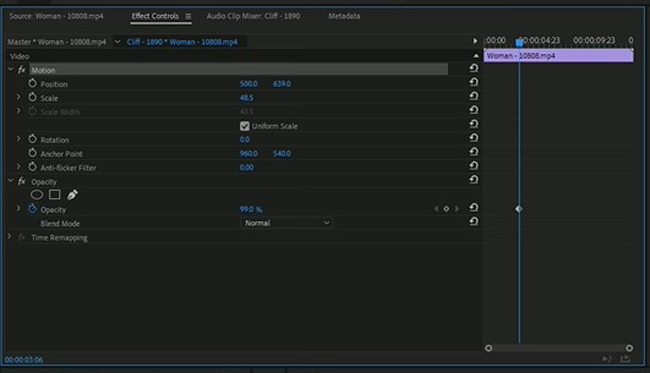The width and height of the screenshot is (650, 373).
Task: Toggle Position animation stopwatch
Action: [32, 83]
